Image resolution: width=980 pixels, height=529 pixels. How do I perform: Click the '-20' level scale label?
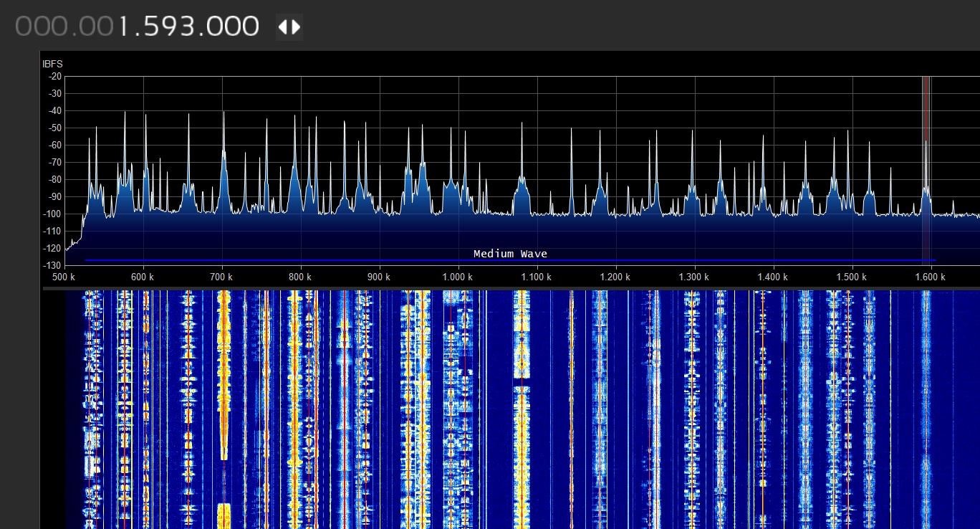pos(53,77)
